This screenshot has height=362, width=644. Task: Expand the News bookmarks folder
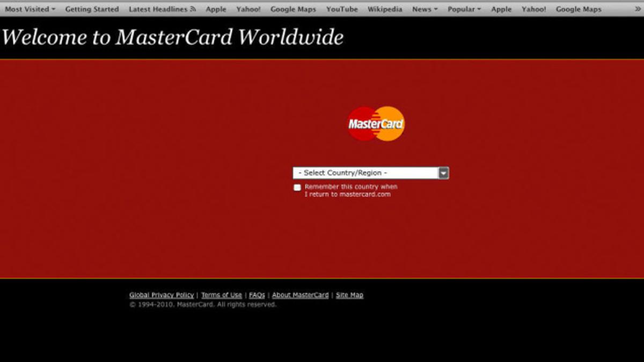click(425, 9)
